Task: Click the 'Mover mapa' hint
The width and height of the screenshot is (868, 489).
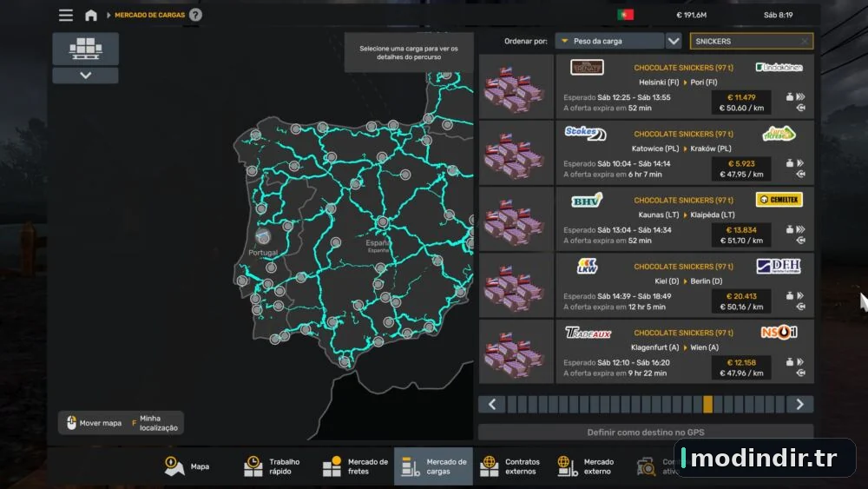Action: pyautogui.click(x=94, y=423)
